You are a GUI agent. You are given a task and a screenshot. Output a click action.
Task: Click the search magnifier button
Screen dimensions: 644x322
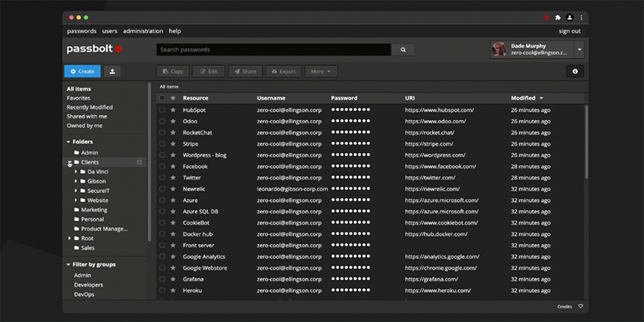[403, 50]
